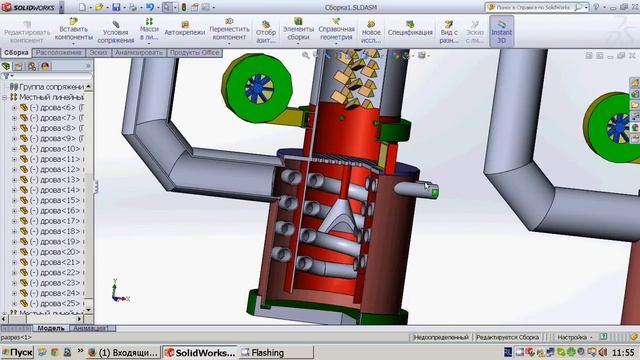Screen dimensions: 640x360
Task: Select the Модель bottom tab
Action: click(51, 328)
